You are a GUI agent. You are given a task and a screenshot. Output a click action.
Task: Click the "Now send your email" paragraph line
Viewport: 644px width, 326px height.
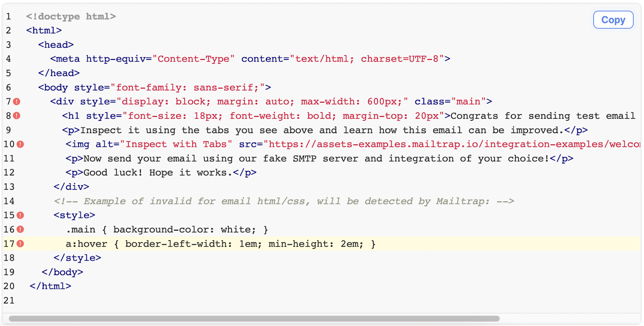[320, 159]
